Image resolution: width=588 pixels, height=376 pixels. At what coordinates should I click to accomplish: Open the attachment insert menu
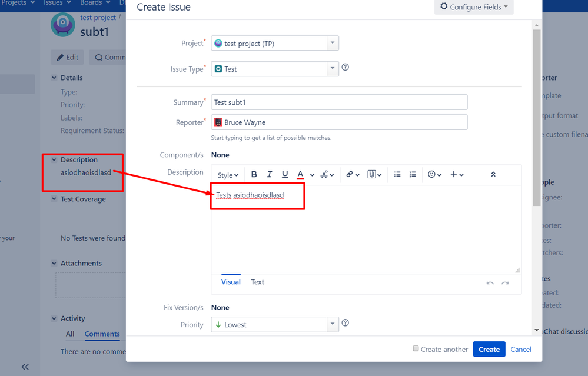(374, 174)
